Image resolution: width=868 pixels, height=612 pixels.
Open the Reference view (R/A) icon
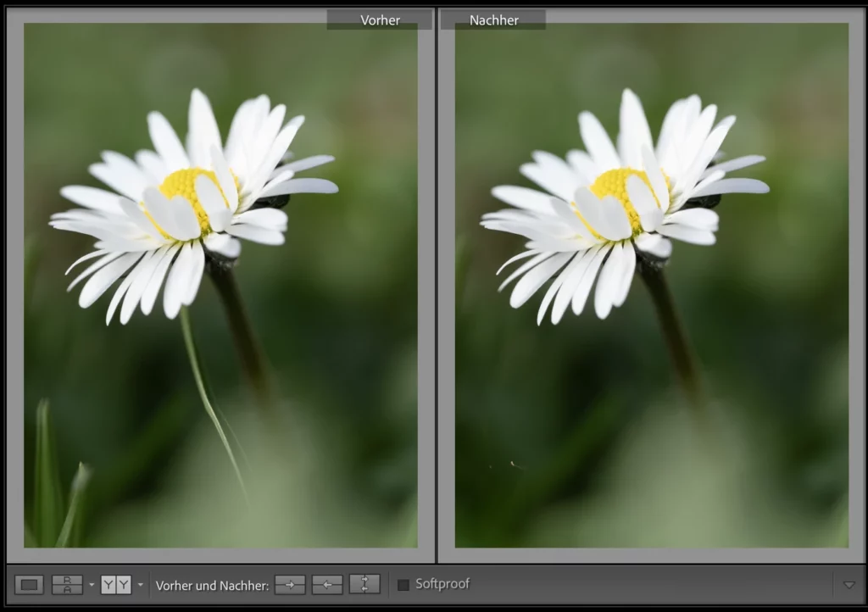[x=67, y=584]
